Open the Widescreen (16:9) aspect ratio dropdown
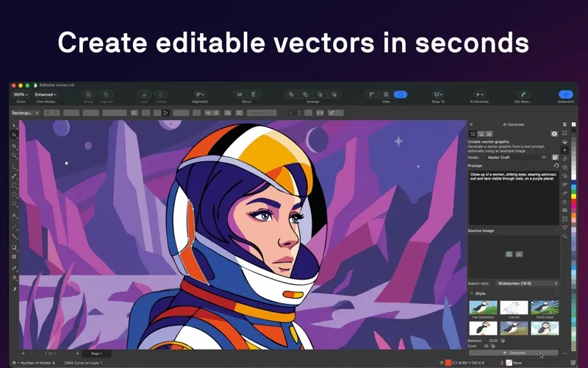This screenshot has width=588, height=368. tap(527, 283)
